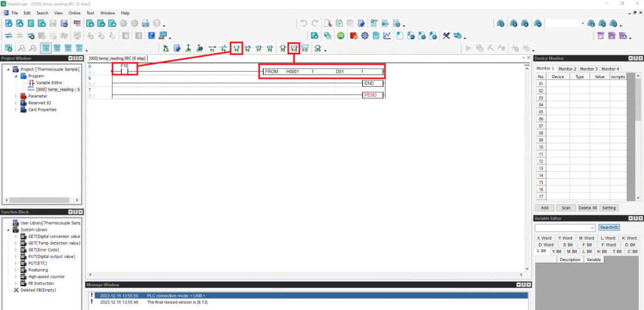Viewport: 644px width, 310px height.
Task: Click the red PLC icon beside green circle
Action: 353,36
